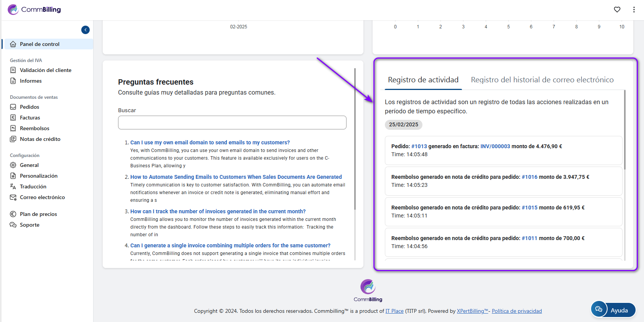The height and width of the screenshot is (322, 644).
Task: Open Validación del cliente icon
Action: (x=13, y=70)
